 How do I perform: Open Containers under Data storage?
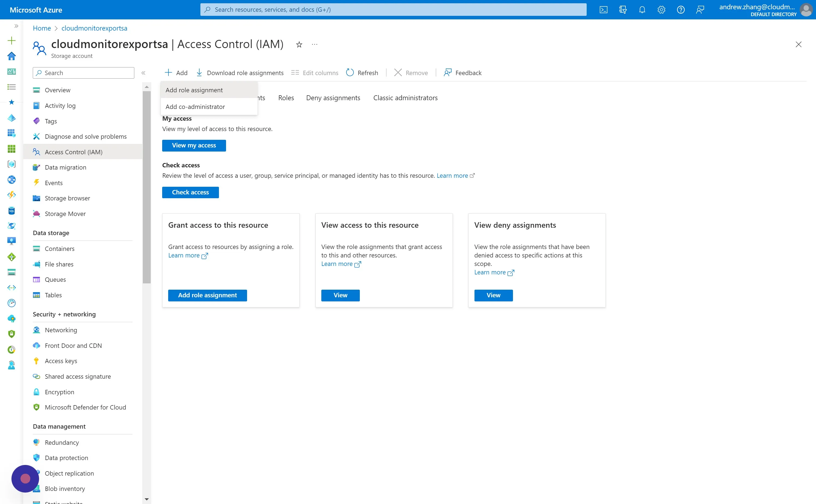(83, 249)
